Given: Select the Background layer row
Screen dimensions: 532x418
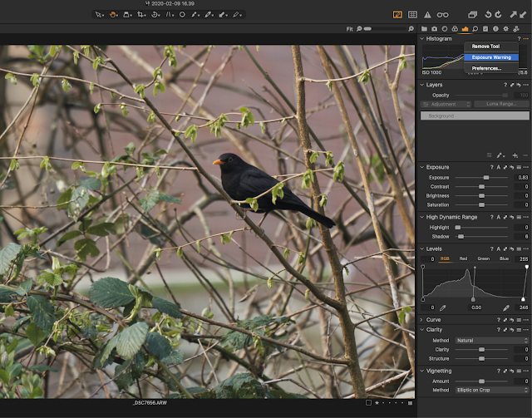Looking at the screenshot, I should (475, 116).
